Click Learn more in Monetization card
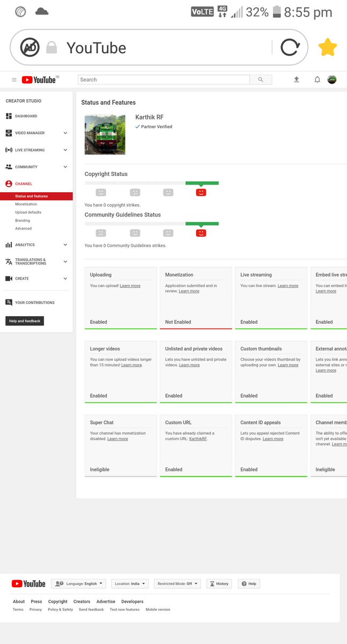 (189, 291)
